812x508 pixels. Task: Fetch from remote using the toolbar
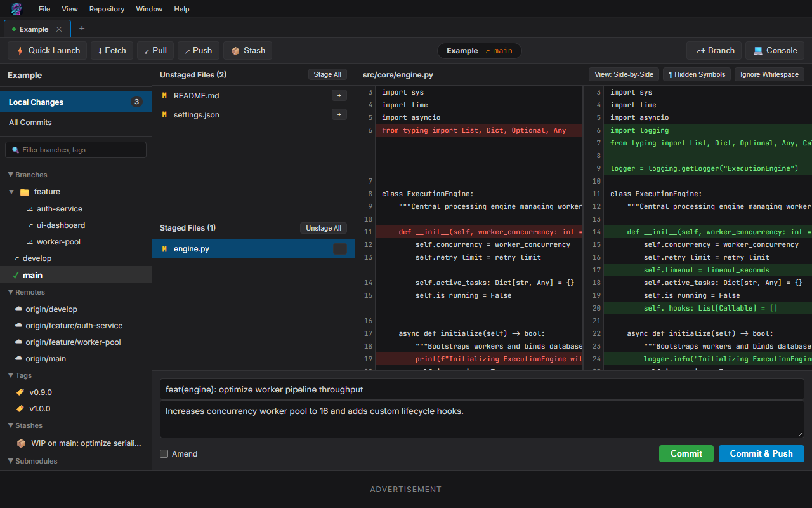coord(112,51)
